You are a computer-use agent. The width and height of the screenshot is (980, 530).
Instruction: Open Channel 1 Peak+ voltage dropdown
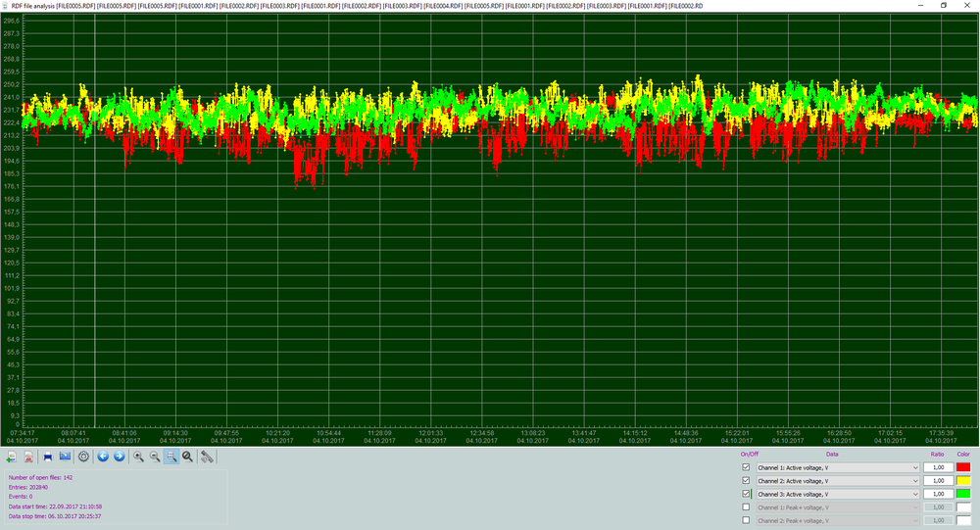tap(838, 507)
